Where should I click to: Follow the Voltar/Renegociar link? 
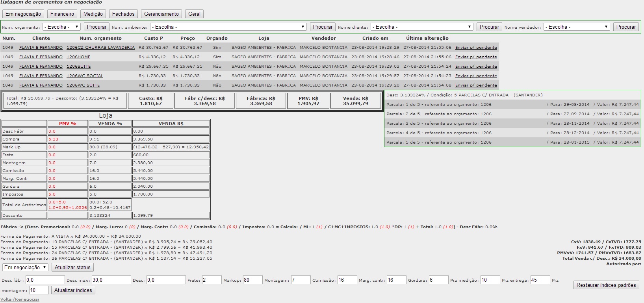pos(20,299)
